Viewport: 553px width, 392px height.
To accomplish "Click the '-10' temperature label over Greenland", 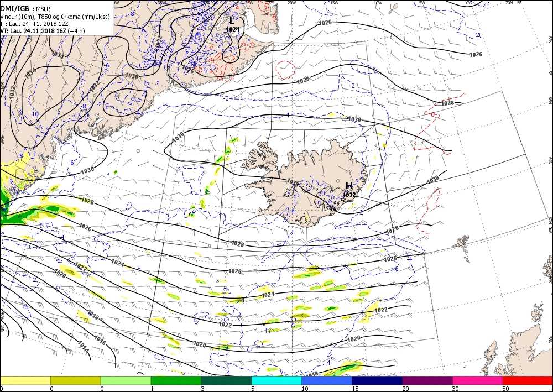I will pyautogui.click(x=34, y=114).
